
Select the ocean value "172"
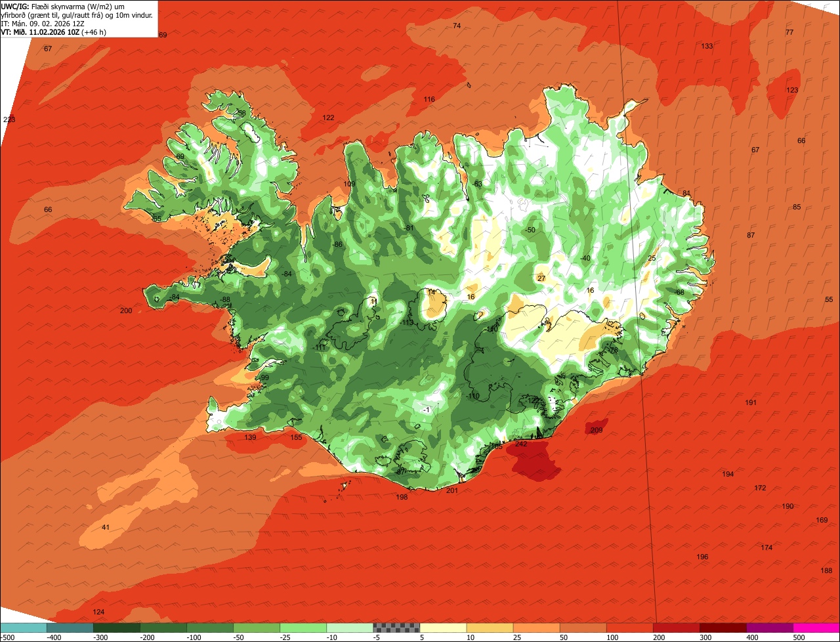tap(760, 488)
